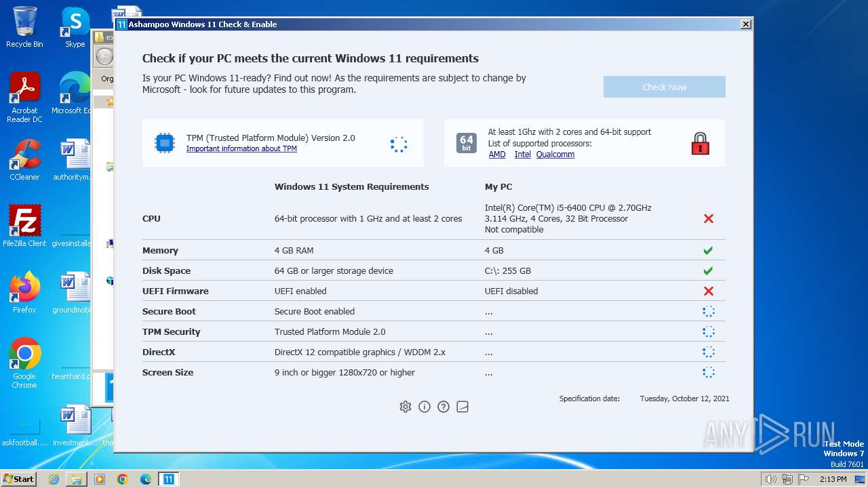Screen dimensions: 868x488
Task: Click the Memory row label
Action: pos(160,250)
